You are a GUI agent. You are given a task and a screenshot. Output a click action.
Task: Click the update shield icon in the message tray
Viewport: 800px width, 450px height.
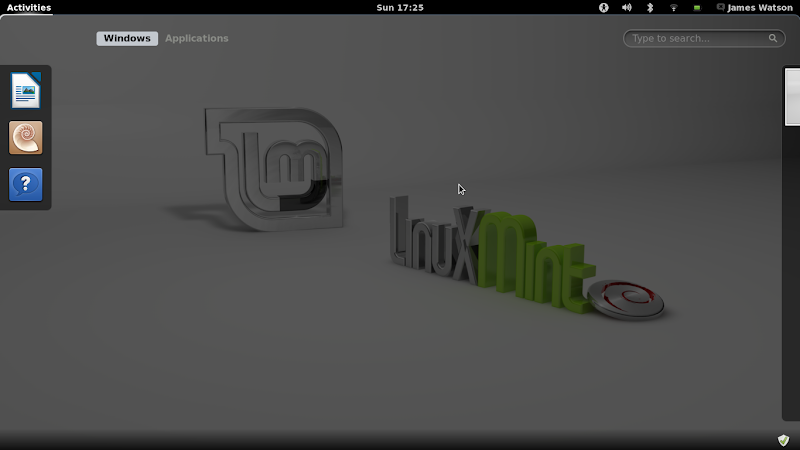[783, 440]
